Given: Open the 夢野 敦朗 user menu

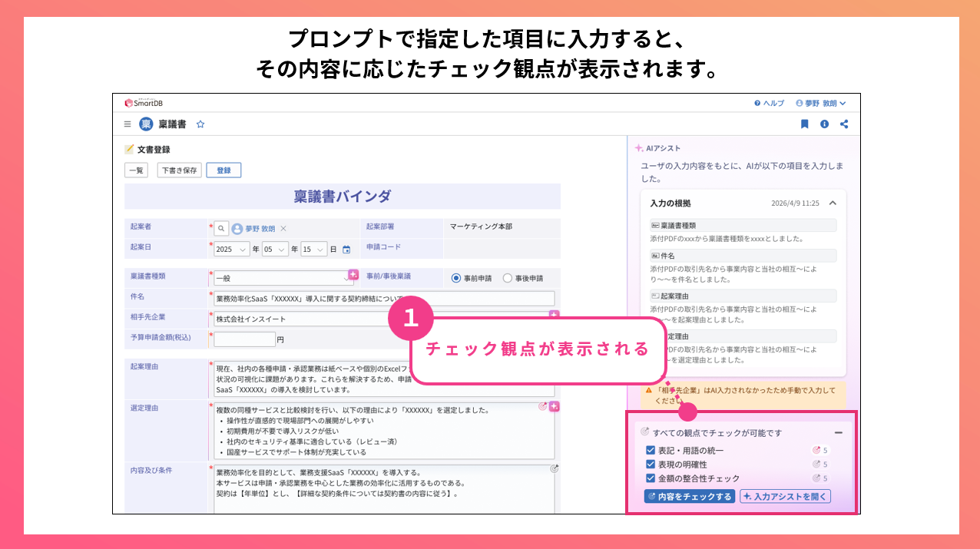Looking at the screenshot, I should (x=821, y=103).
